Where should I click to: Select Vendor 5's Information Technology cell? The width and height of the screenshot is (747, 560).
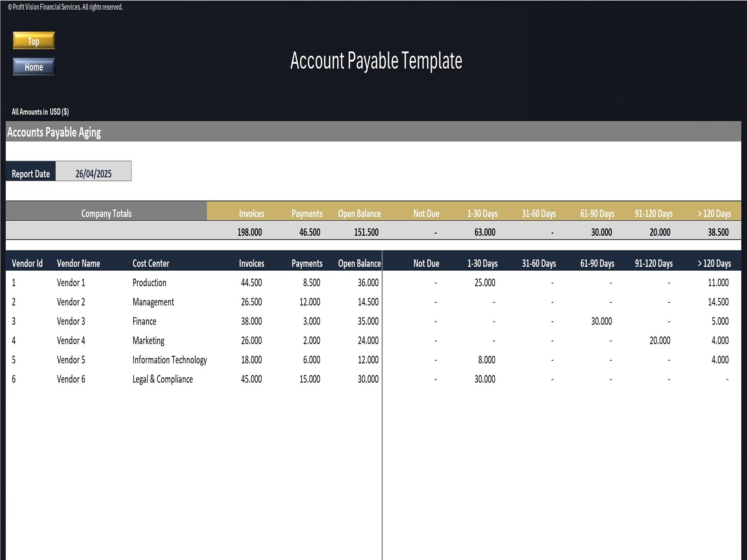point(169,360)
